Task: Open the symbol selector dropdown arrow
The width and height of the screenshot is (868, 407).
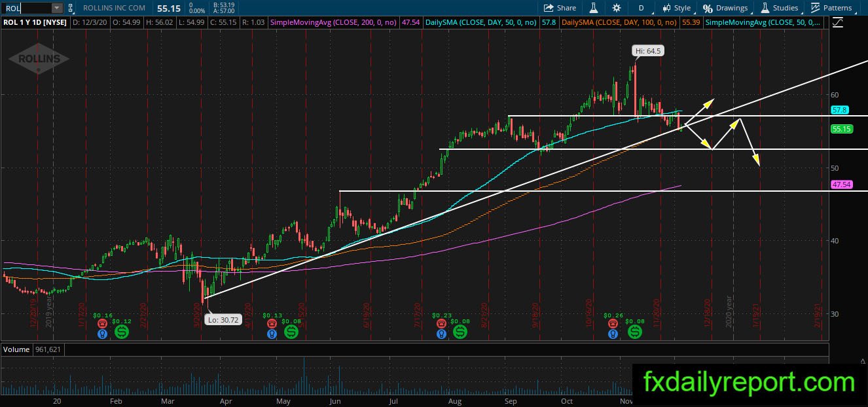Action: (x=56, y=8)
